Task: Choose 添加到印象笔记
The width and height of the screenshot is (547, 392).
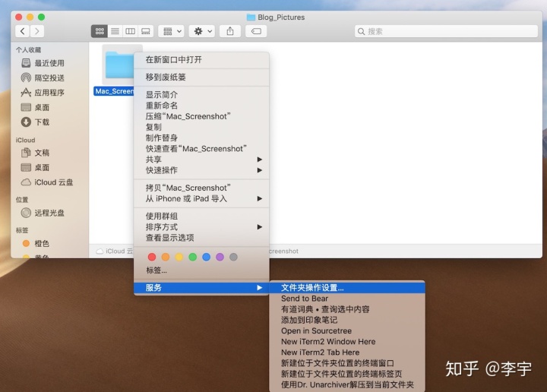Action: click(x=347, y=320)
